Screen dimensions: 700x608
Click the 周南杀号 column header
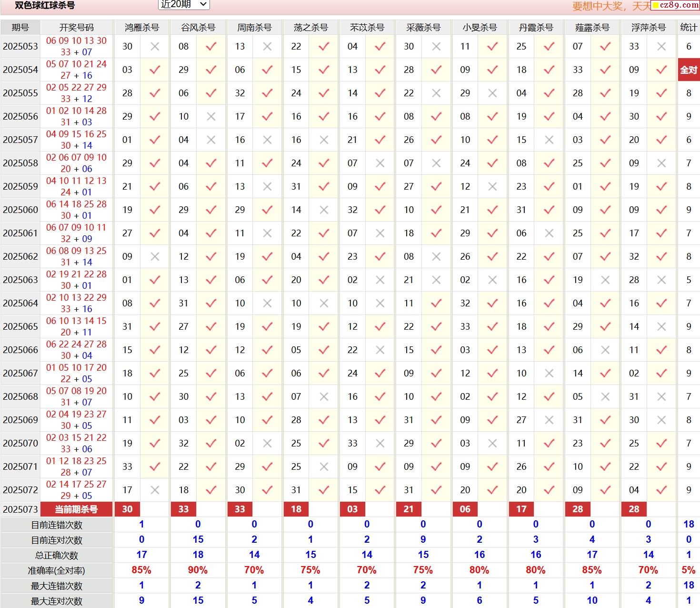254,28
